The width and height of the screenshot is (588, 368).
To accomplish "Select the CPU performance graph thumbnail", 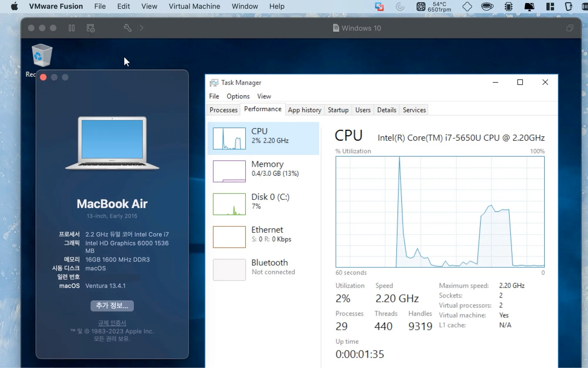I will coord(229,138).
